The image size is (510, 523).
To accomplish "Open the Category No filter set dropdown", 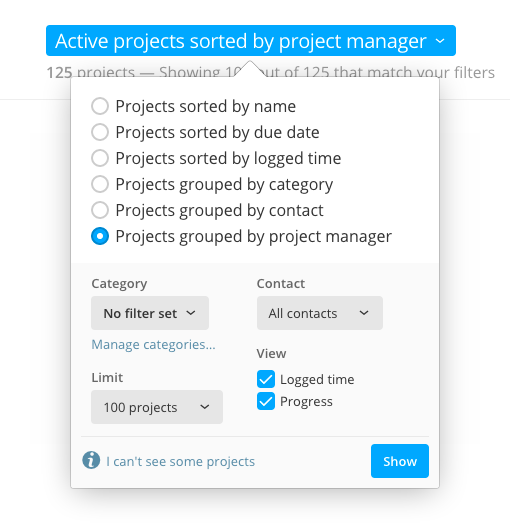I will pyautogui.click(x=150, y=313).
